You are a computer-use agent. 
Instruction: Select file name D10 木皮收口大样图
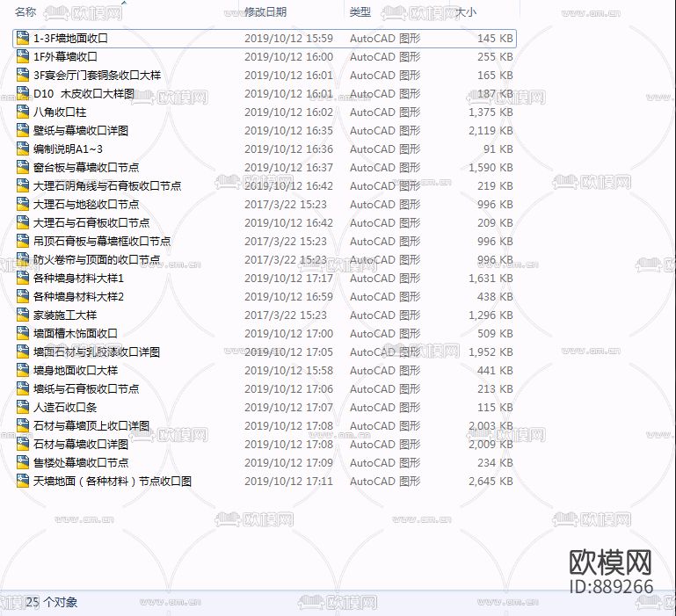click(84, 93)
